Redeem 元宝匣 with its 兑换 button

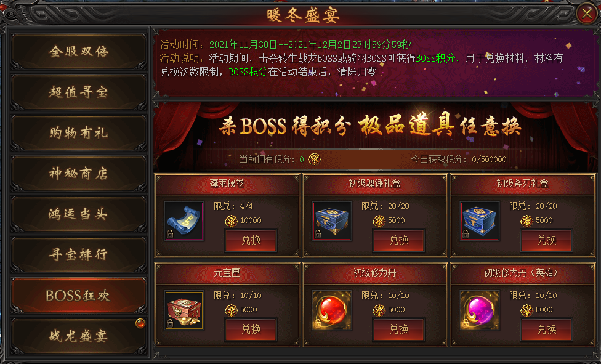click(x=251, y=329)
